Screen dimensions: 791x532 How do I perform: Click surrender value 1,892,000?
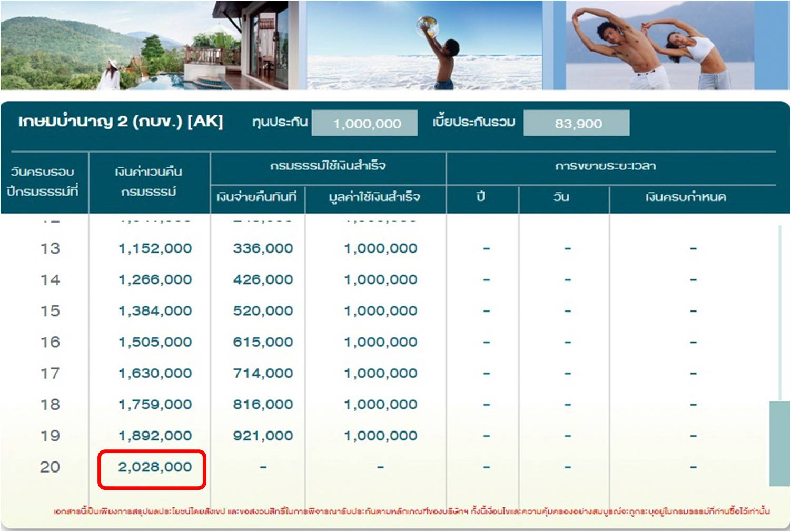point(155,436)
